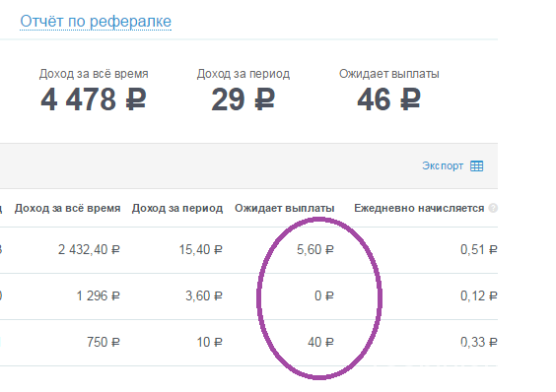Click the 5,60 ₽ awaiting payout cell

[x=315, y=250]
